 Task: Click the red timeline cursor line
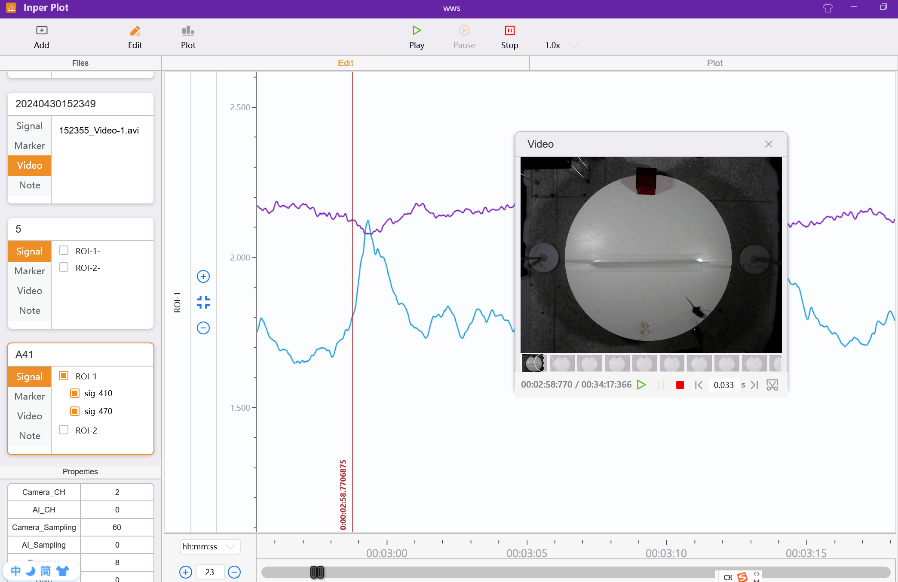click(352, 302)
